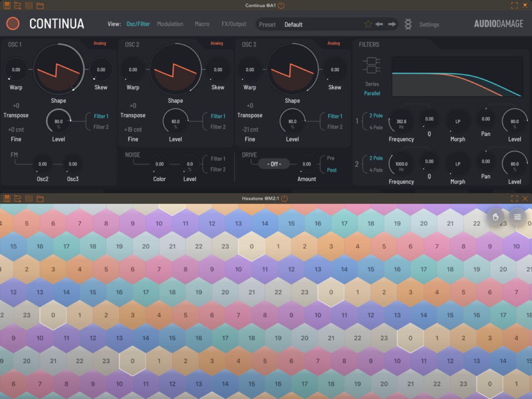This screenshot has height=399, width=532.
Task: Click the Drive Amount knob
Action: pos(307,164)
